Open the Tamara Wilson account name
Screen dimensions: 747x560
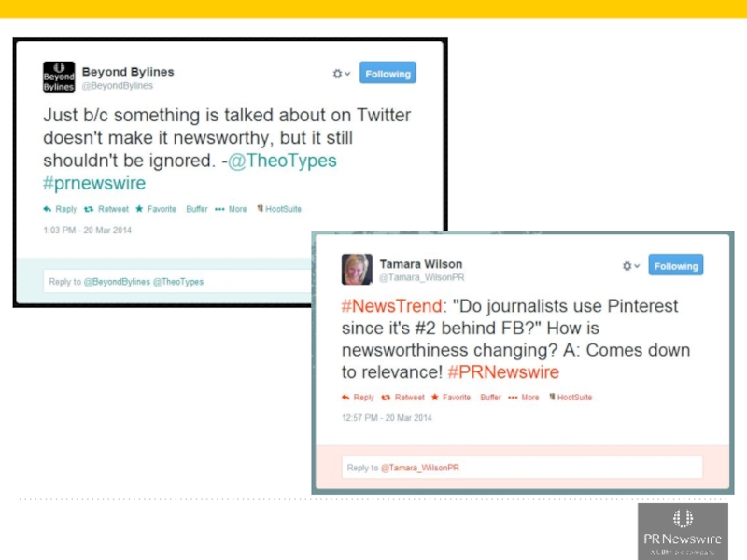(421, 264)
